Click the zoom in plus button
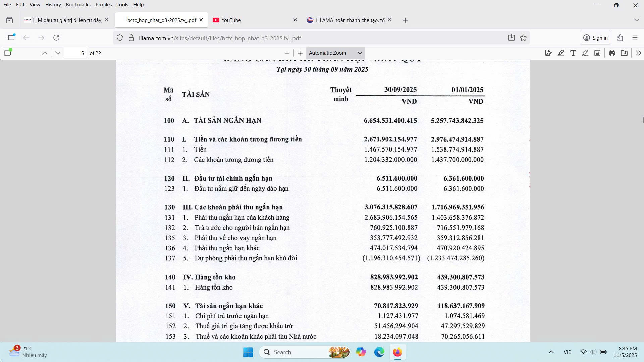This screenshot has height=362, width=644. 300,53
